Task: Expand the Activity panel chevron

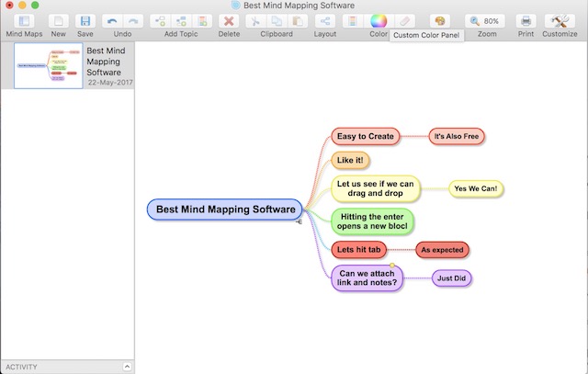Action: pos(127,367)
